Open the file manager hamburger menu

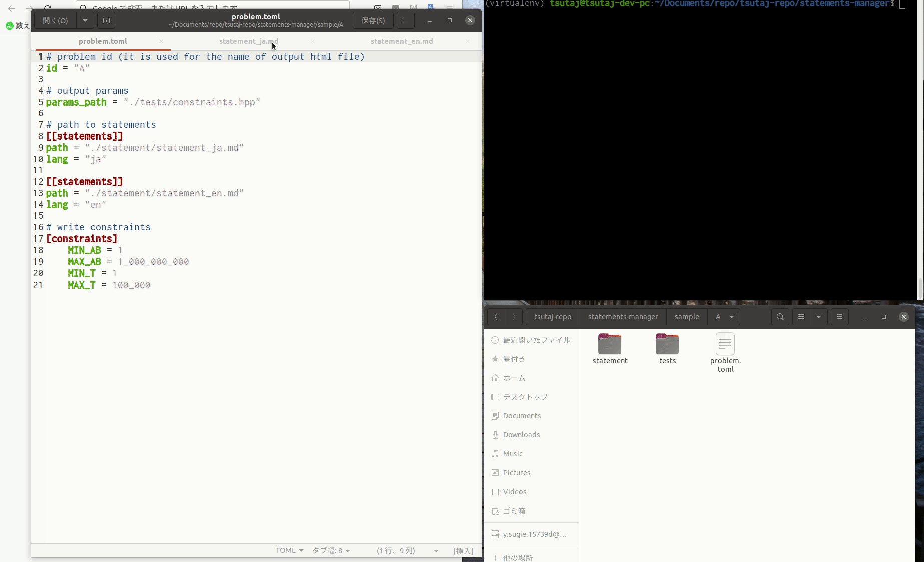pyautogui.click(x=840, y=317)
